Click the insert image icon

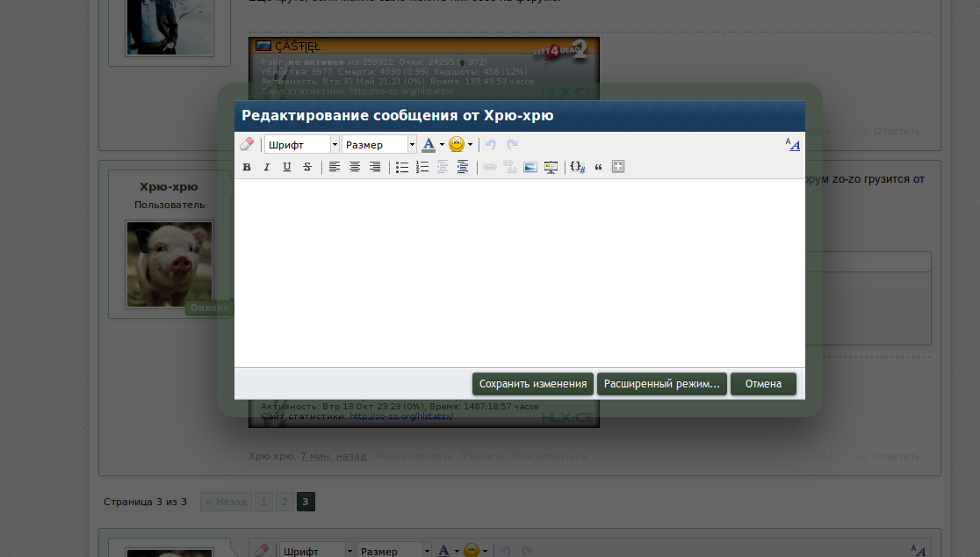[530, 167]
